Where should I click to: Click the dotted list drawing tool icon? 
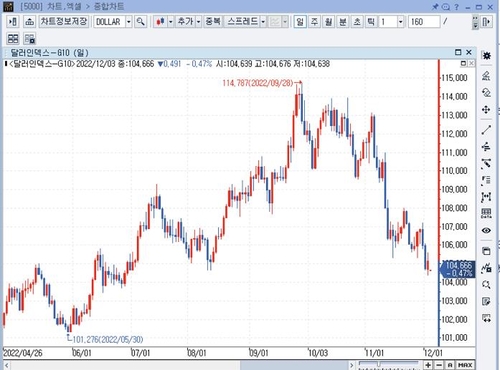486,180
